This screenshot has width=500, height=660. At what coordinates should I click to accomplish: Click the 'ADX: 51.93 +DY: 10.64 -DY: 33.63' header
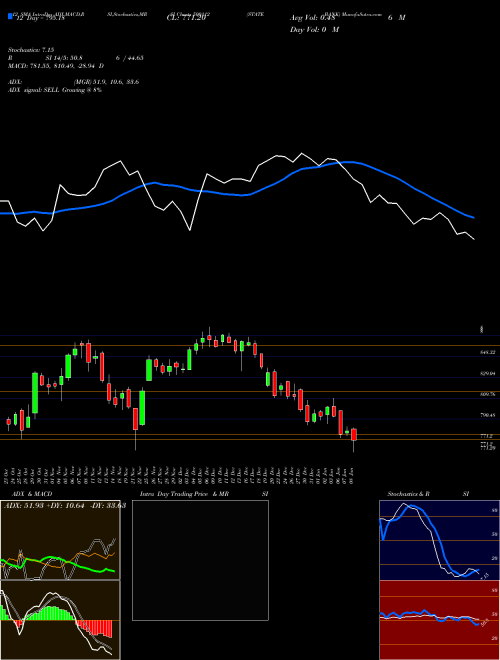[65, 506]
